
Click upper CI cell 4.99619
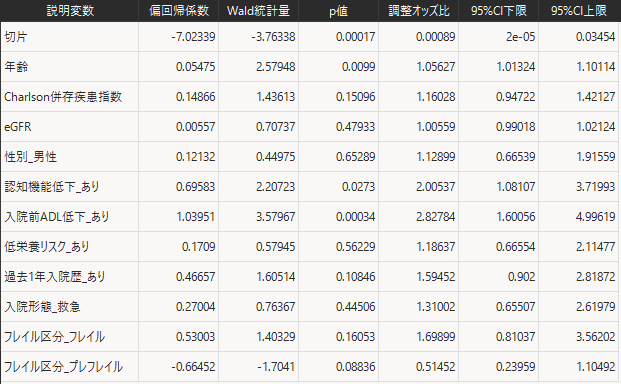click(x=579, y=217)
